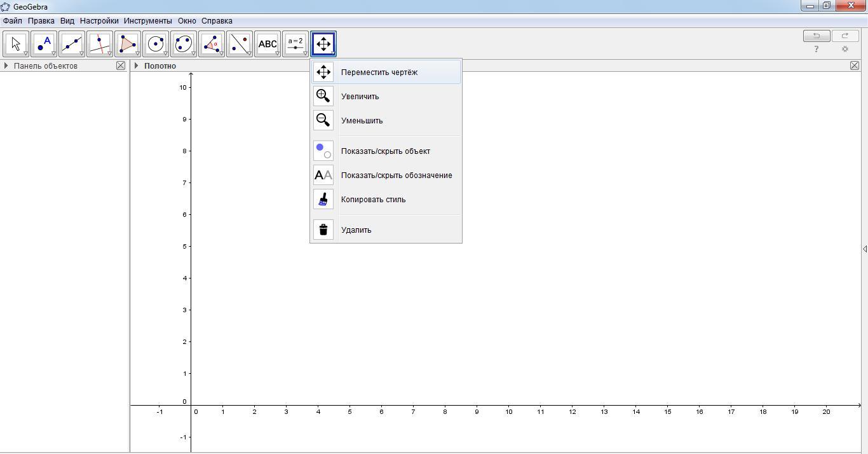This screenshot has height=454, width=868.
Task: Open the Правка menu
Action: pos(41,21)
